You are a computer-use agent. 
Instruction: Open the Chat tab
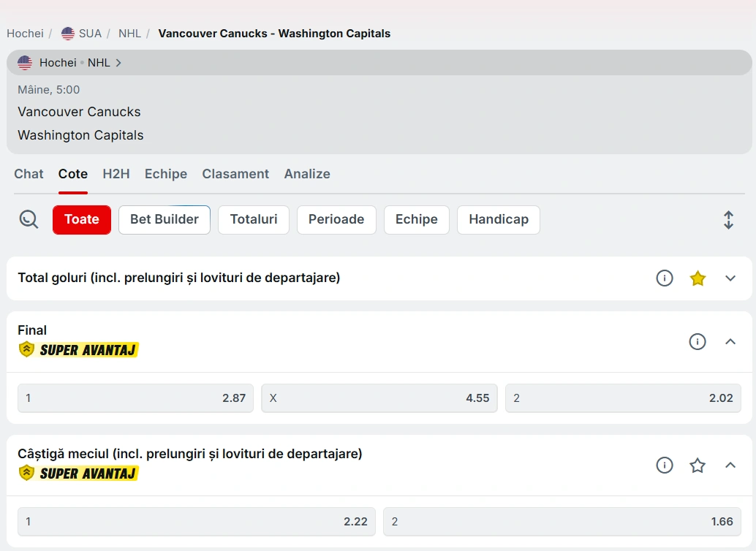coord(29,174)
